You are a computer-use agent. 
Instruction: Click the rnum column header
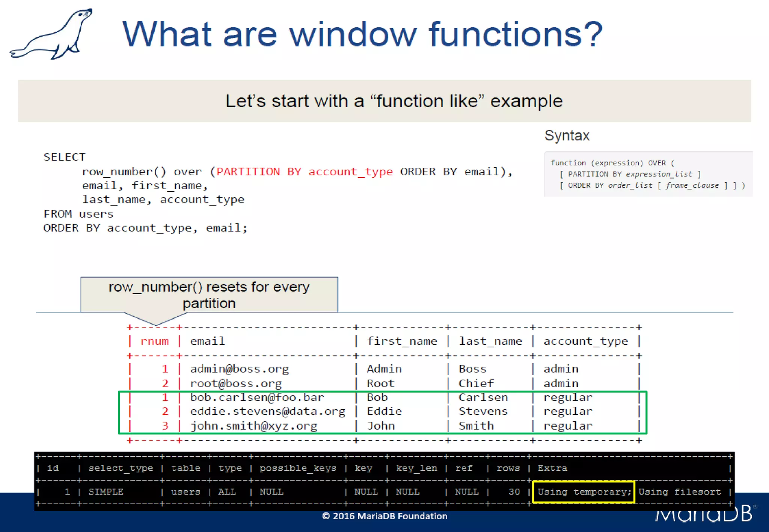(x=154, y=341)
